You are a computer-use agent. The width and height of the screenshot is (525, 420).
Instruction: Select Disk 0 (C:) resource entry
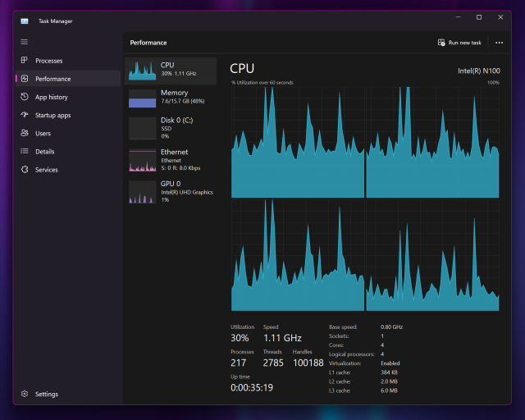pos(171,128)
